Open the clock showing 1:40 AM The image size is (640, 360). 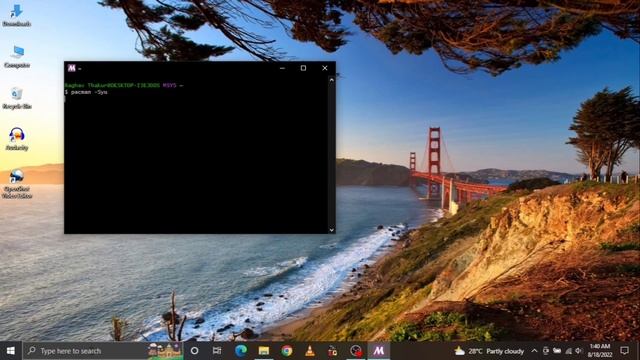pyautogui.click(x=600, y=351)
